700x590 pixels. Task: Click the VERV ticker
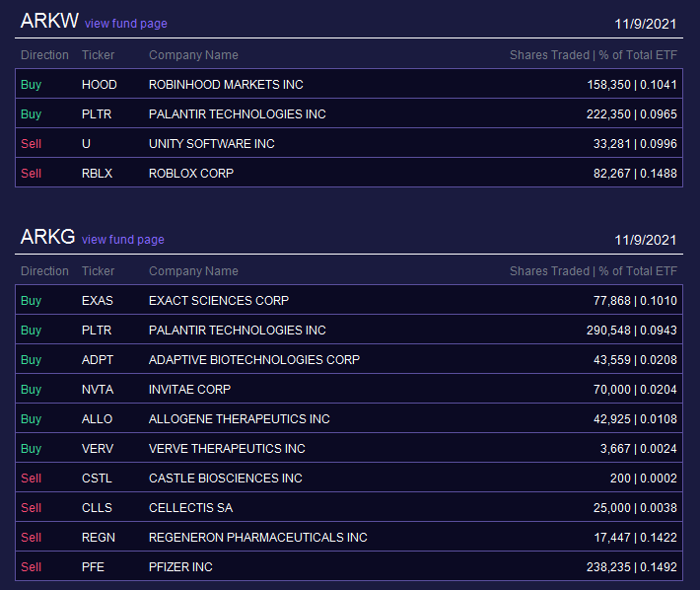point(98,448)
